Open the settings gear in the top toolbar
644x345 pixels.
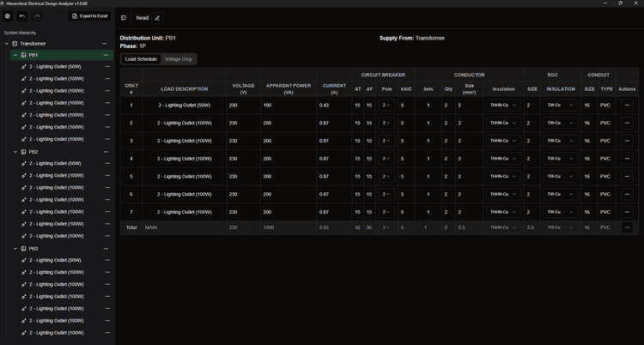coord(8,15)
